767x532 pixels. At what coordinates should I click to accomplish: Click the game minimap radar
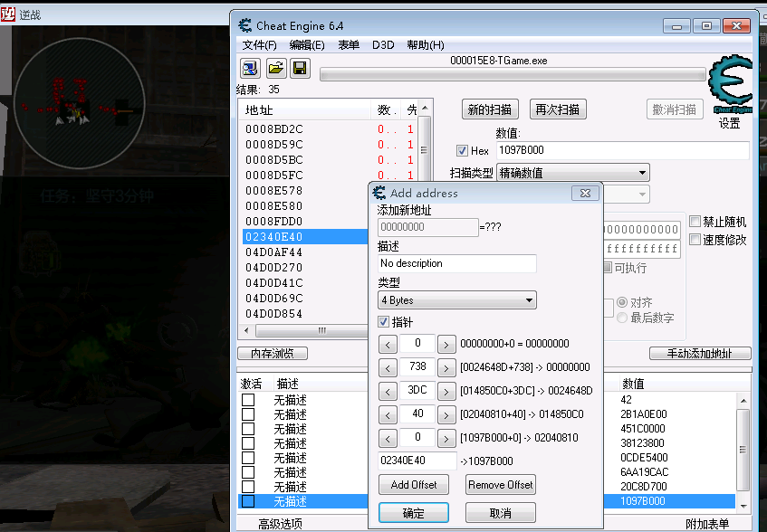click(80, 103)
